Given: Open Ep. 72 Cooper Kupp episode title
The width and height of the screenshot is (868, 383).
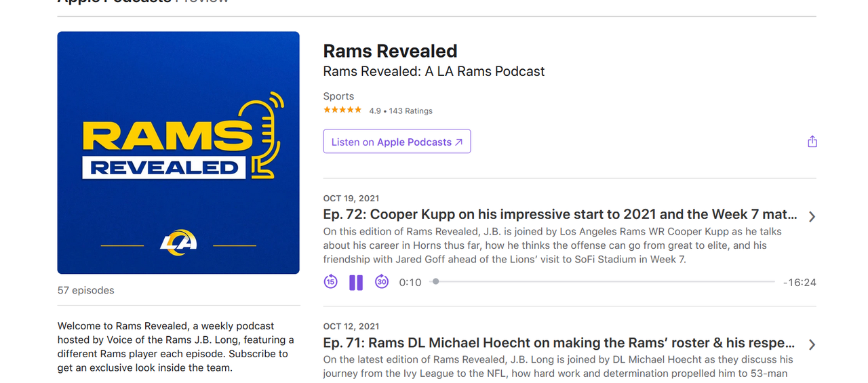Looking at the screenshot, I should point(560,215).
